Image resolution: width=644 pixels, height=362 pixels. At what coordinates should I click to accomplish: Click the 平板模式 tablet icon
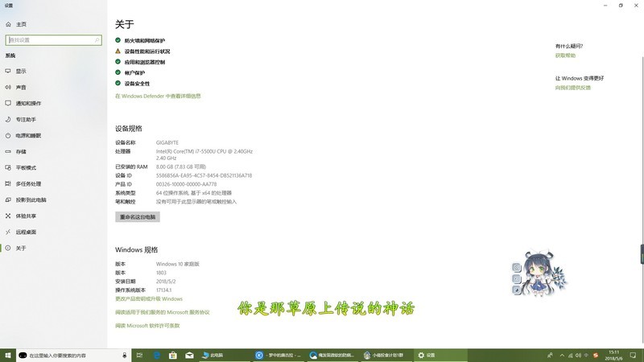[x=8, y=167]
